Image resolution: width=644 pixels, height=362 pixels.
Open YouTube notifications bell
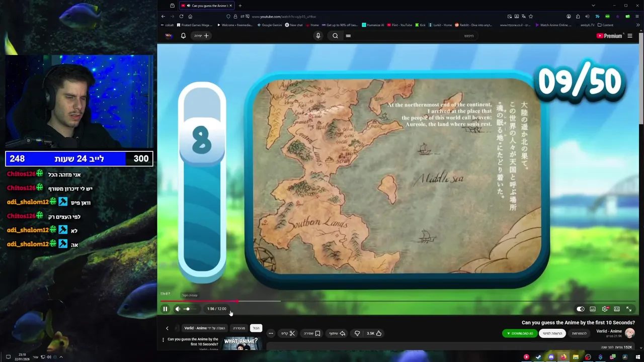pos(183,36)
